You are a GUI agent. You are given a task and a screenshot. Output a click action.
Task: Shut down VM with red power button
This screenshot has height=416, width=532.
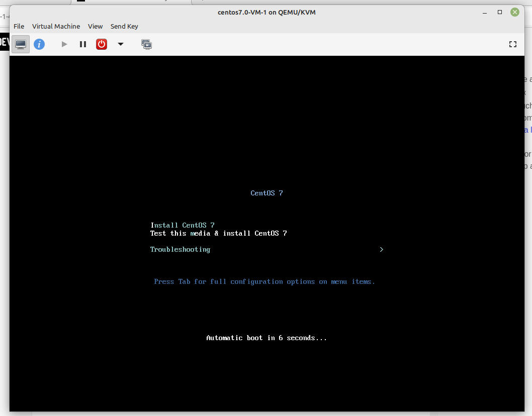tap(102, 44)
